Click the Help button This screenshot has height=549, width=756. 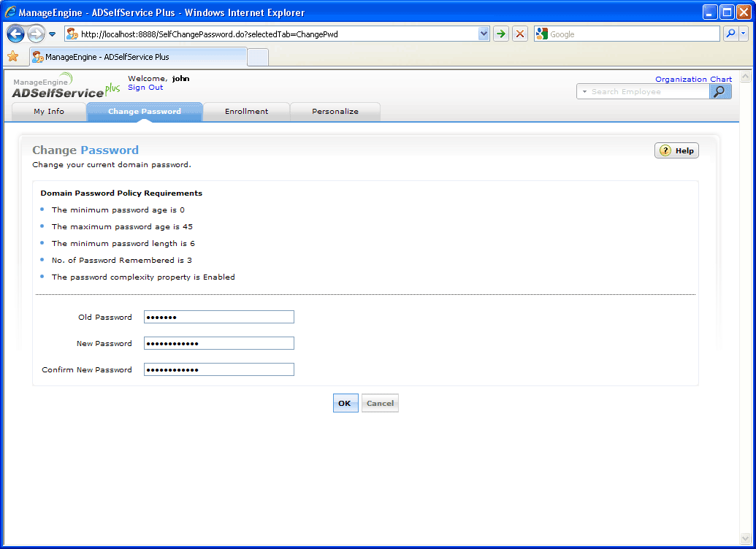click(676, 150)
